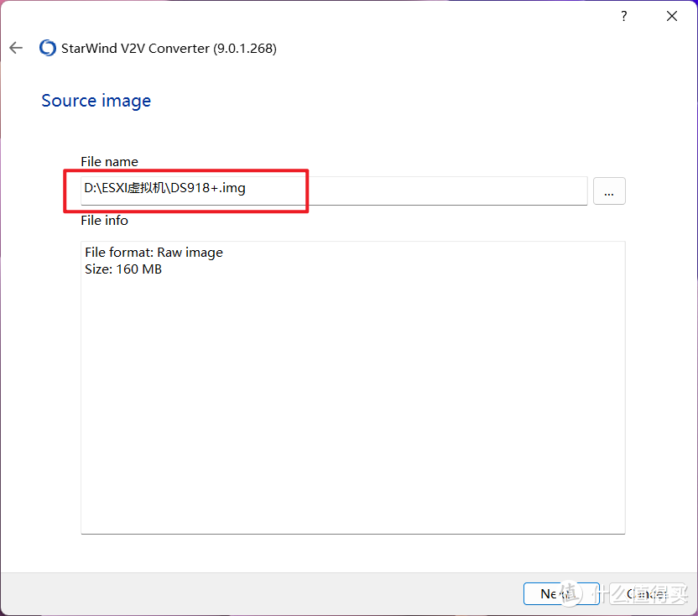This screenshot has width=698, height=616.
Task: Click the Next button
Action: (561, 593)
